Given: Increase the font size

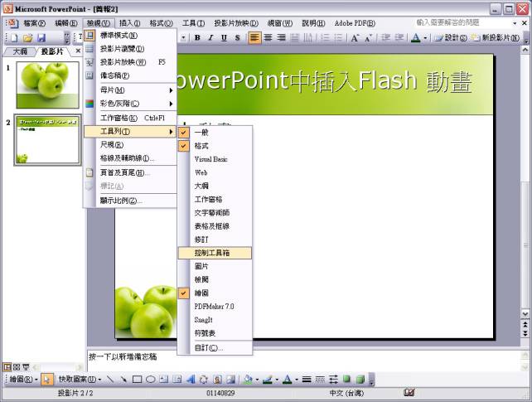Looking at the screenshot, I should (355, 37).
